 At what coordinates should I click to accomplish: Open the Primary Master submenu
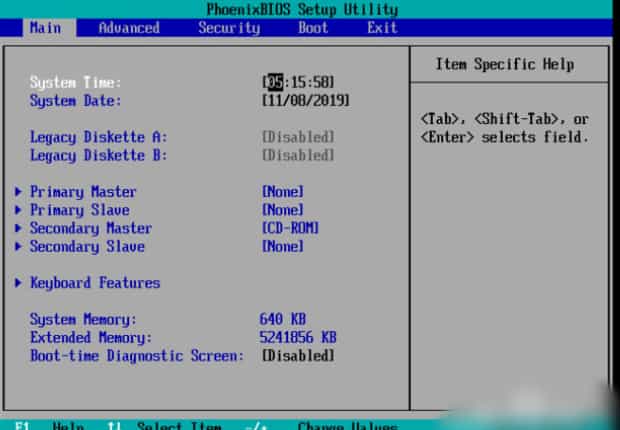[x=83, y=192]
